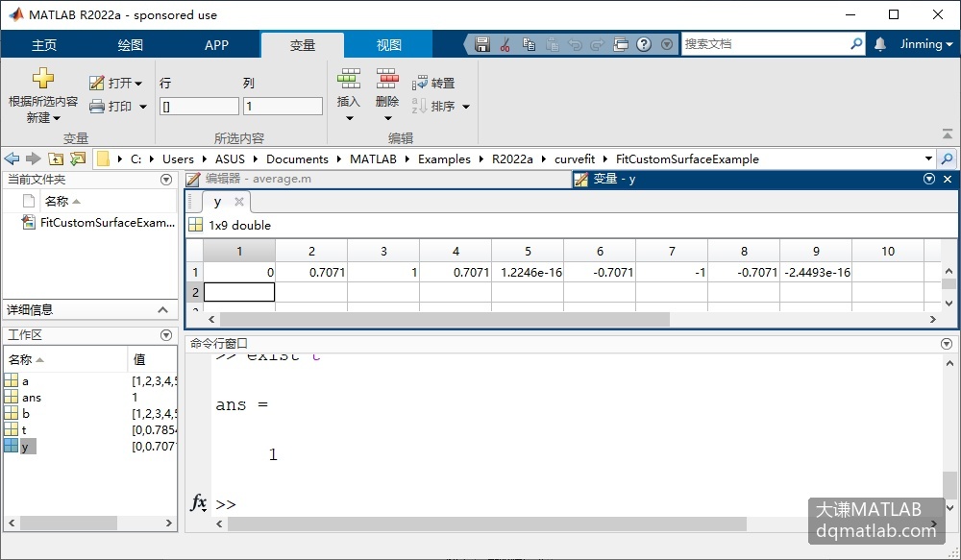961x560 pixels.
Task: Switch to the 视图 View tab
Action: tap(388, 45)
